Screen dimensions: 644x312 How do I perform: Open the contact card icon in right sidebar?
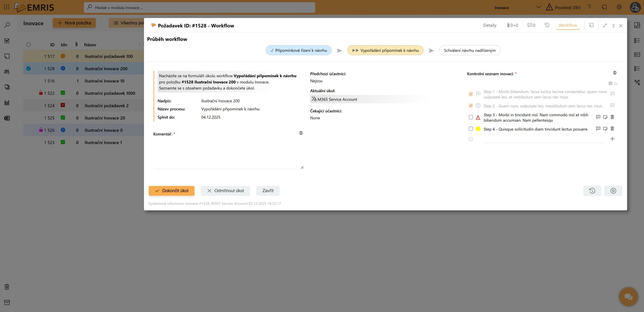637,54
